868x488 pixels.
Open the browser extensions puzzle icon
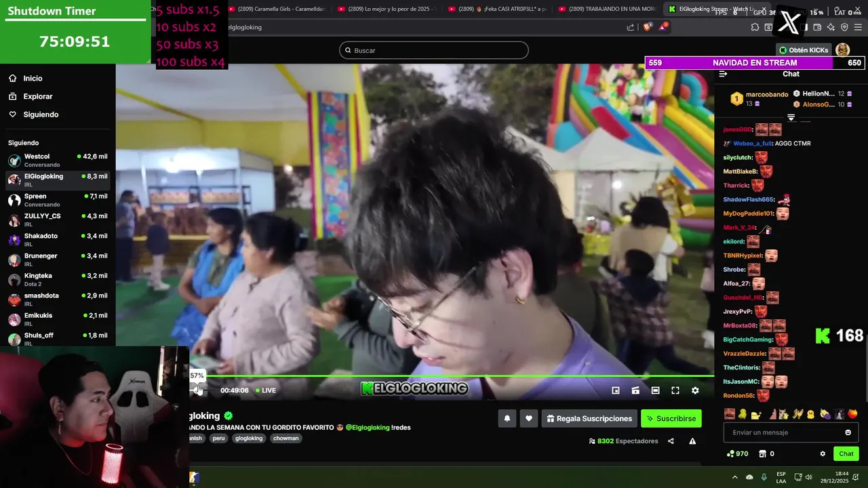[x=755, y=27]
